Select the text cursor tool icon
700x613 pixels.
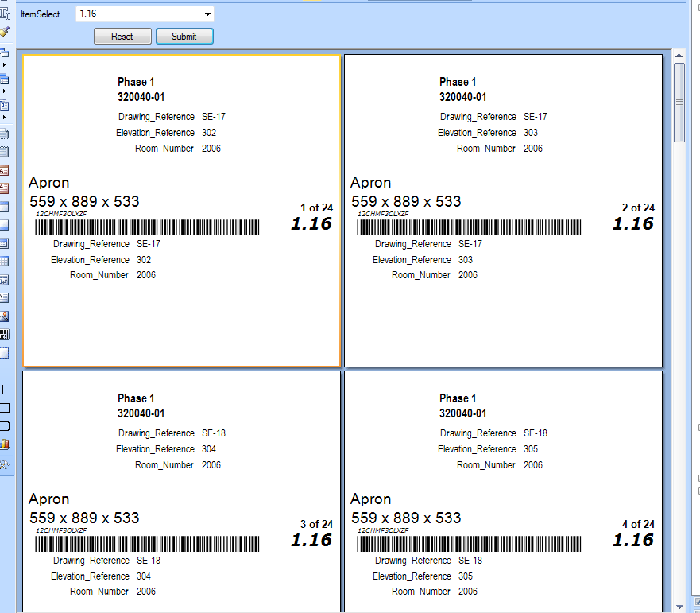5,14
